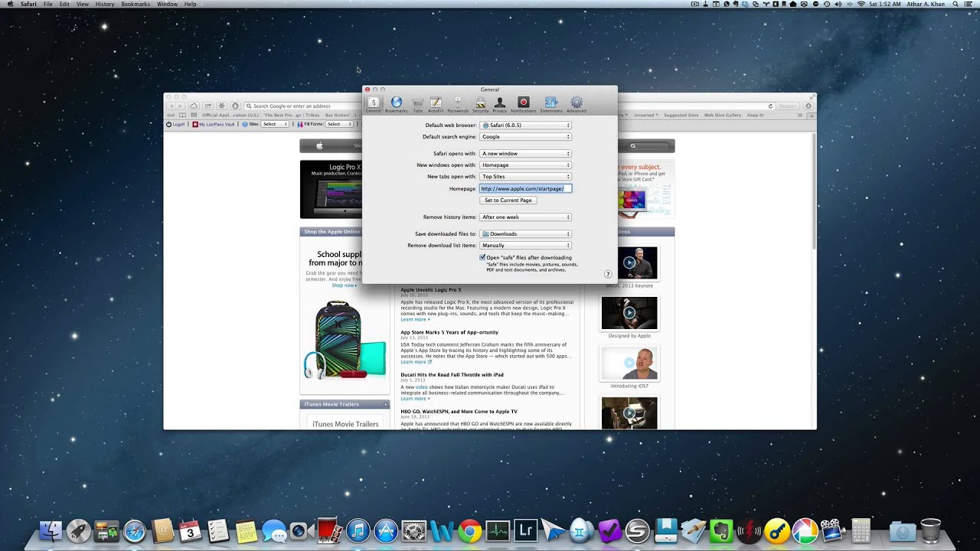Open Safari compass icon in the Dock
This screenshot has width=980, height=551.
pos(134,530)
